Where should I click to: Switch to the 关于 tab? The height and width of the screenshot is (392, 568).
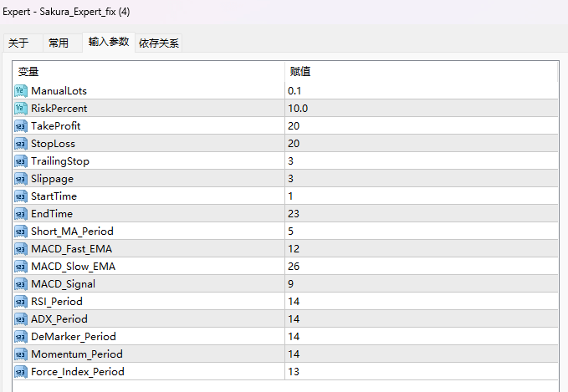click(x=18, y=43)
